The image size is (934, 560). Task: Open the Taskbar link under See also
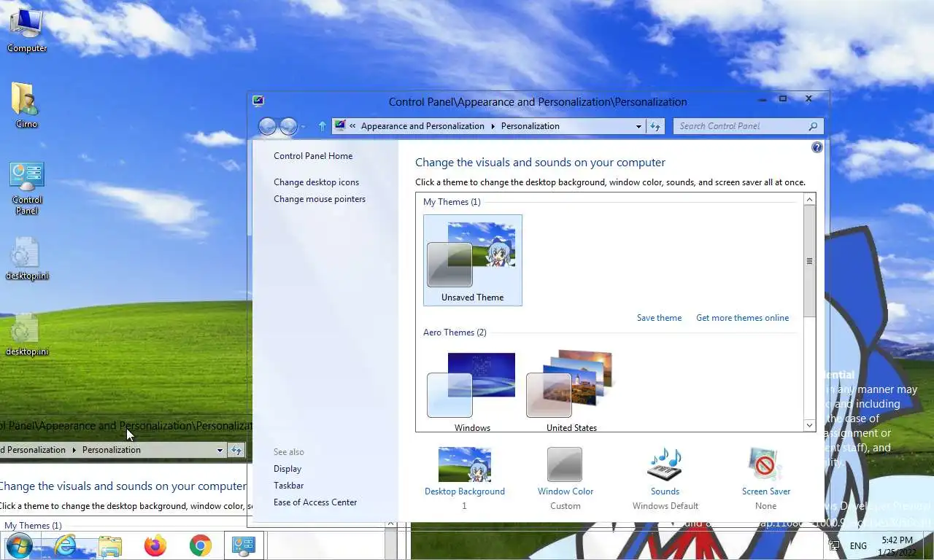click(288, 486)
